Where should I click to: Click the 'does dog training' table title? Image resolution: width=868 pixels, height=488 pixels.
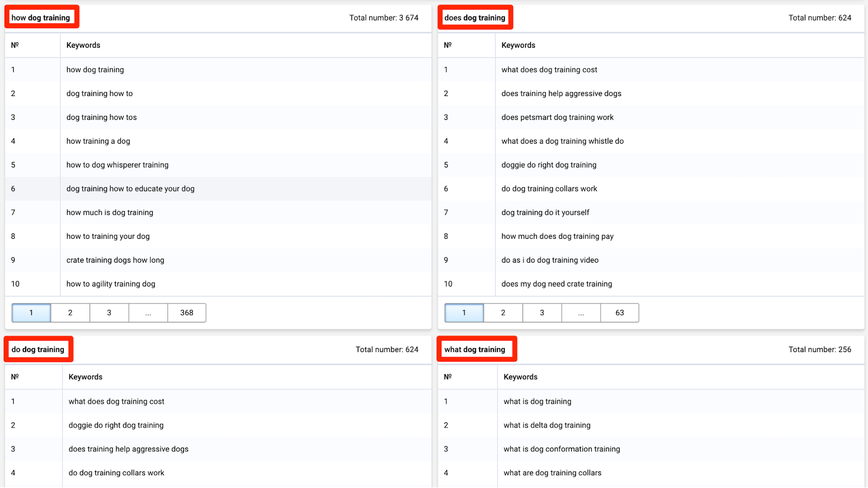click(474, 18)
